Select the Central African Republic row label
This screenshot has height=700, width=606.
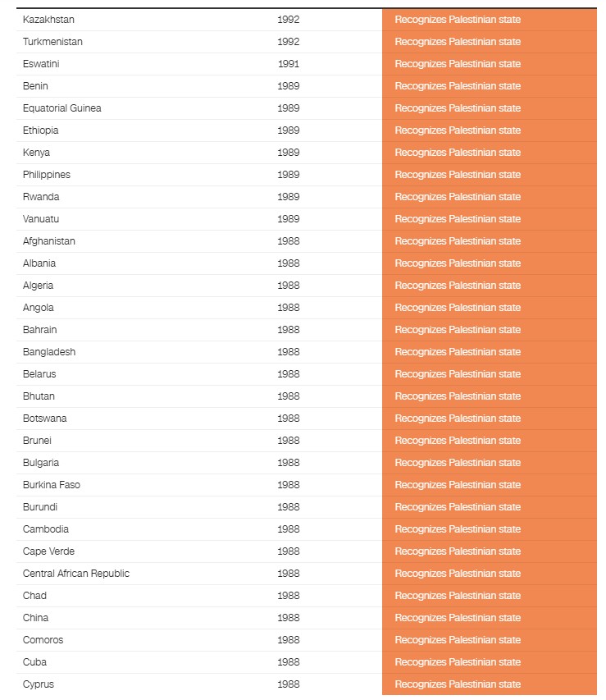[76, 574]
